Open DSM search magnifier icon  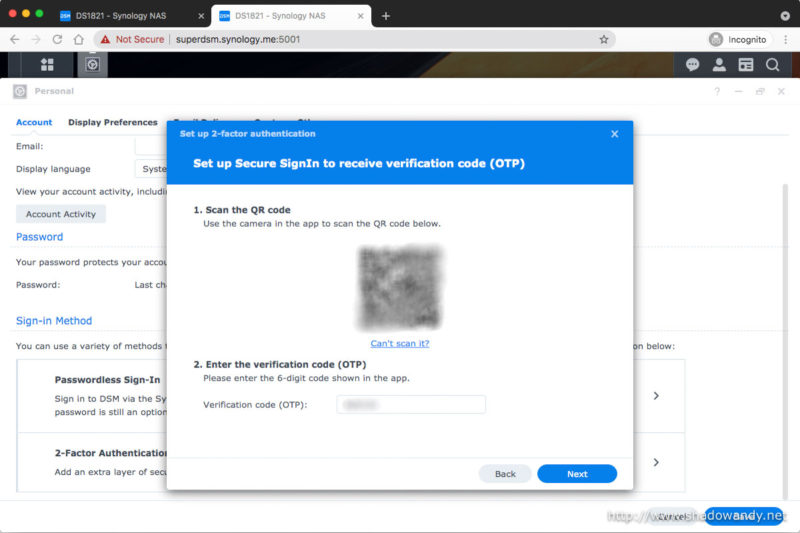pos(772,64)
